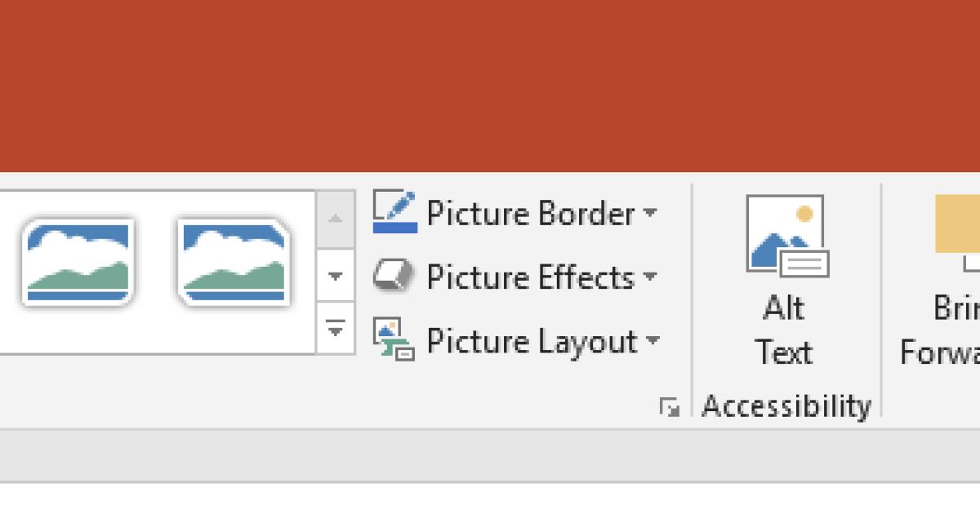Viewport: 980px width, 514px height.
Task: Apply the snipped-corner picture style thumbnail
Action: [x=234, y=262]
